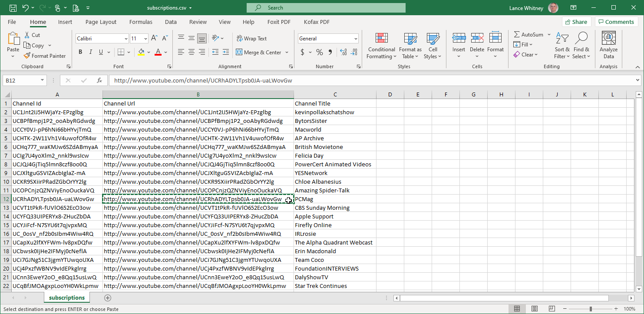Click in the Search box
The height and width of the screenshot is (314, 644).
326,8
